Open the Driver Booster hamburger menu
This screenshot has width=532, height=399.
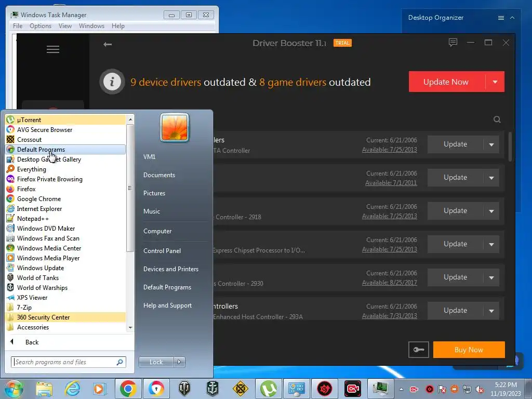pyautogui.click(x=53, y=49)
